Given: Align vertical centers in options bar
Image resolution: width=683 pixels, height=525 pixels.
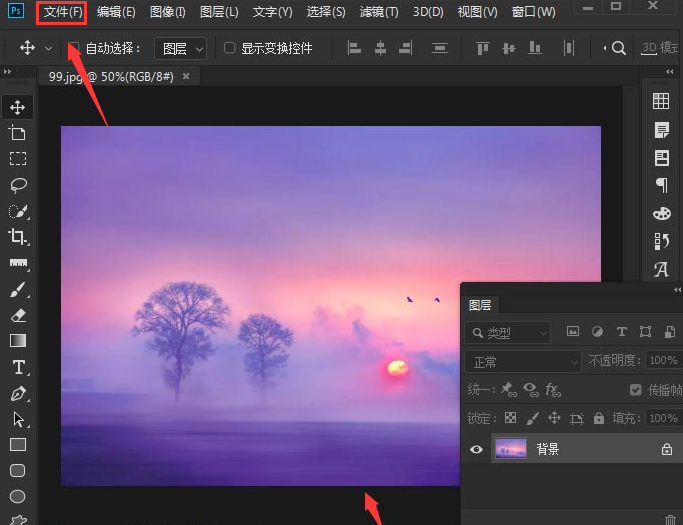Looking at the screenshot, I should click(509, 48).
